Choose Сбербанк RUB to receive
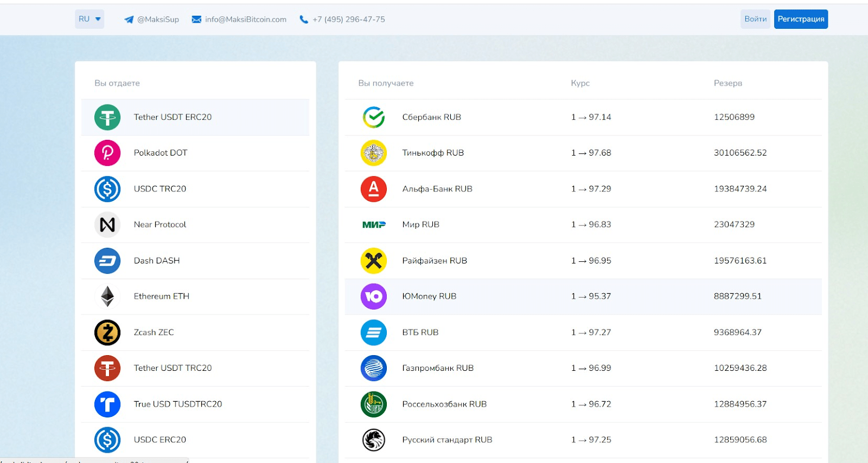 click(x=583, y=117)
